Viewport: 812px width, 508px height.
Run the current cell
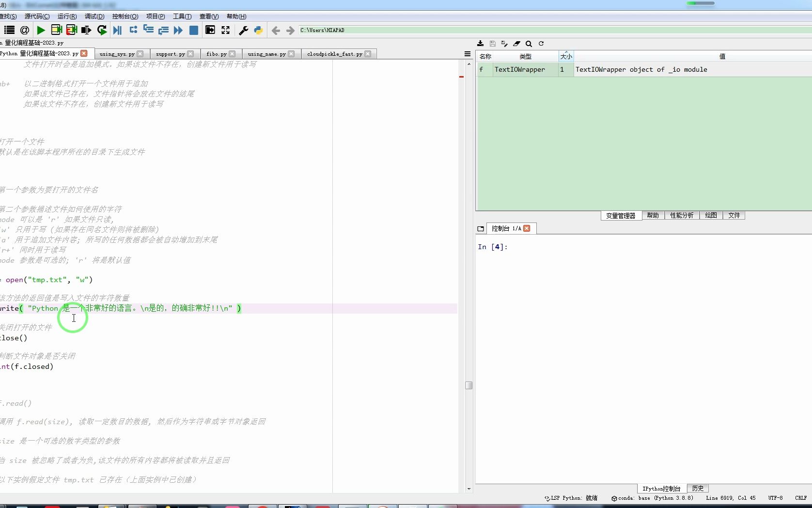pos(56,30)
